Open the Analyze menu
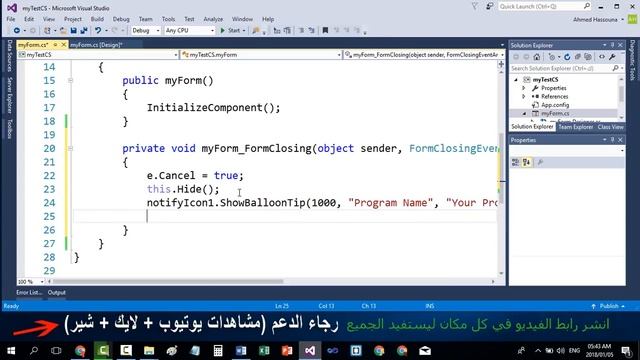 point(213,19)
